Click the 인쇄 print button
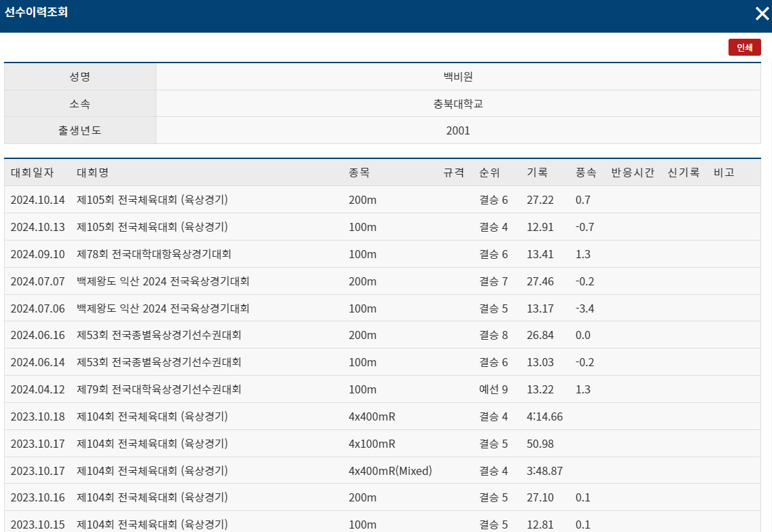772x532 pixels. click(x=745, y=48)
